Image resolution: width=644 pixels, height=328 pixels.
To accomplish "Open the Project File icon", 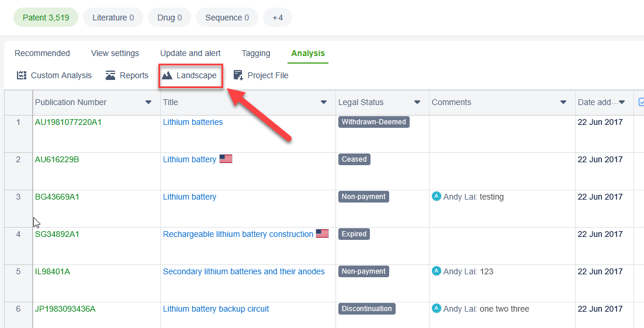I will click(238, 75).
